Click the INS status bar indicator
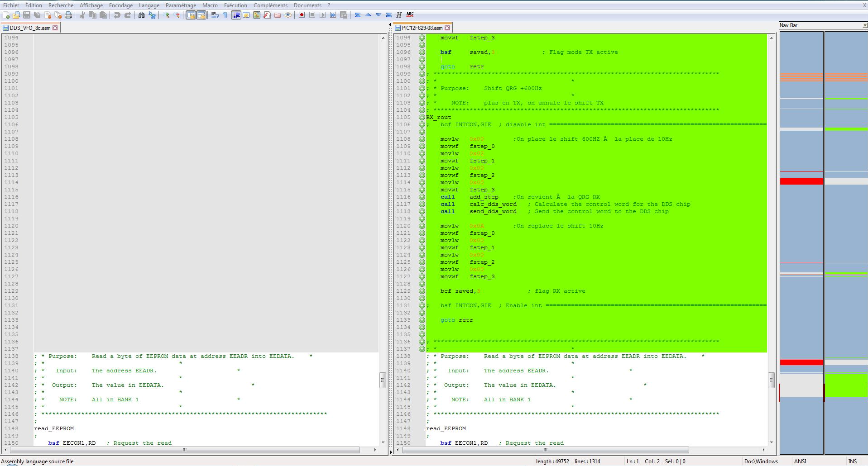The height and width of the screenshot is (466, 868). point(853,461)
